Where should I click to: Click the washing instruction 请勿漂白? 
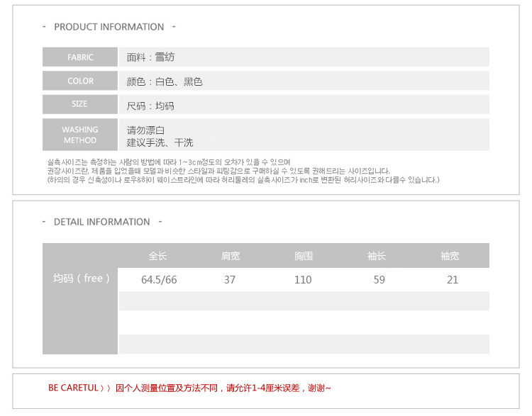pyautogui.click(x=146, y=130)
